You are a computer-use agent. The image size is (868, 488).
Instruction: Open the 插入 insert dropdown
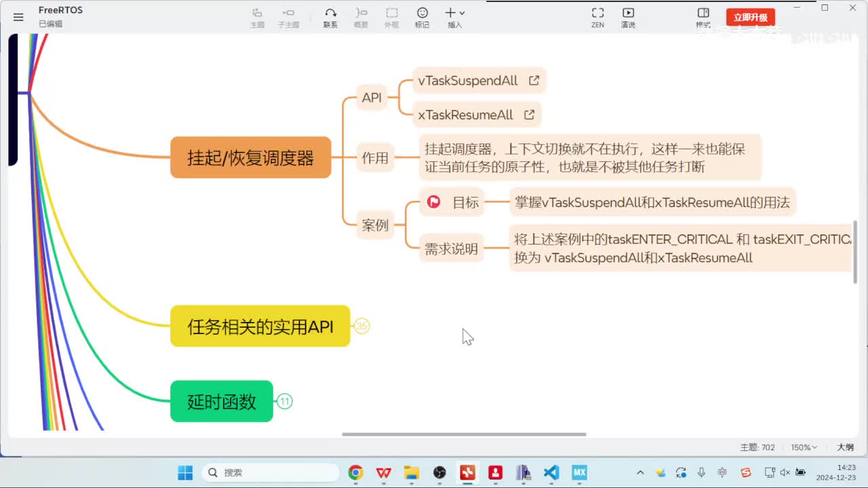point(454,18)
